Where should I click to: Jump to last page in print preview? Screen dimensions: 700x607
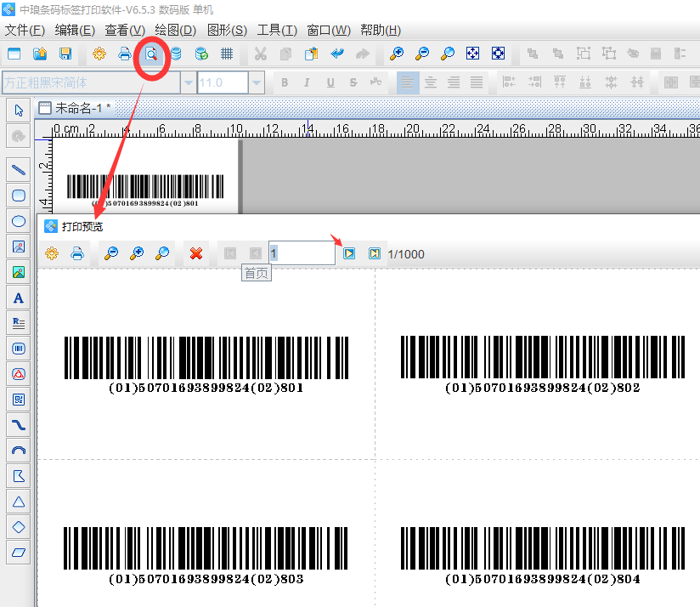(x=375, y=253)
